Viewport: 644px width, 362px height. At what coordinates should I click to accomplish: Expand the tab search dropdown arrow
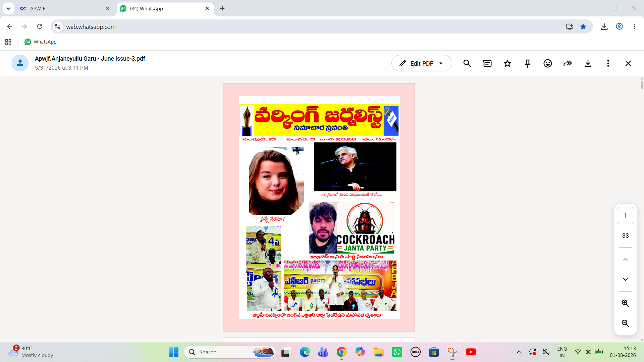pos(8,8)
